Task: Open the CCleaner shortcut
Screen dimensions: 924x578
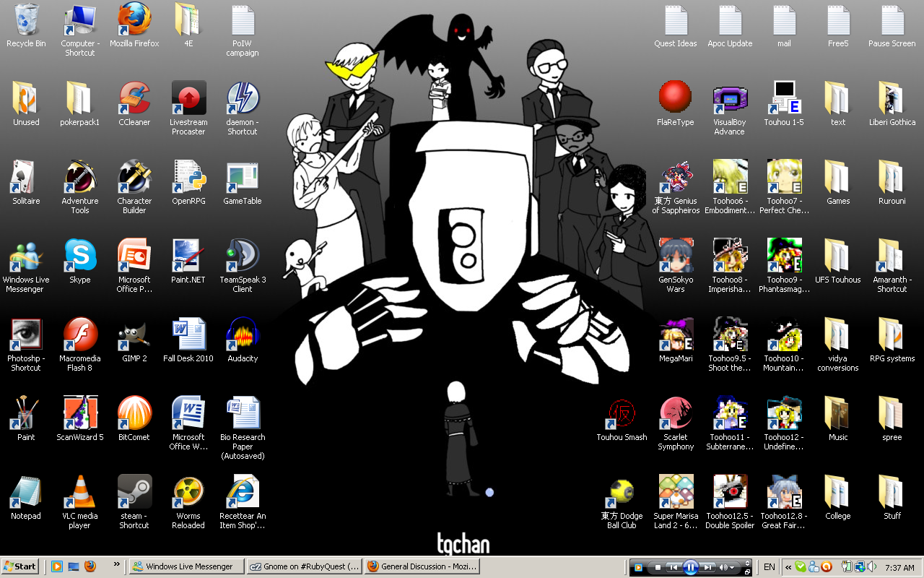Action: tap(134, 100)
